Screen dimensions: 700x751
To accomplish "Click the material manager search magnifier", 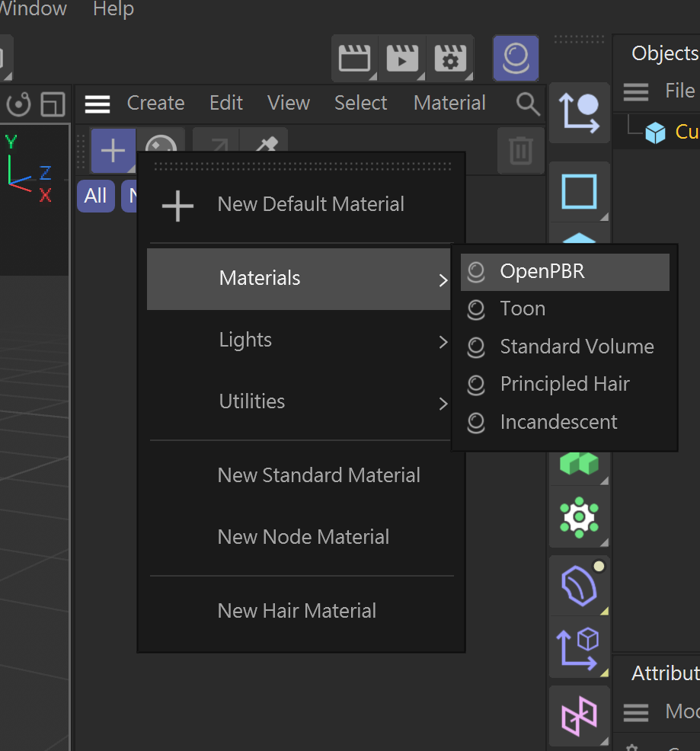I will click(x=527, y=104).
